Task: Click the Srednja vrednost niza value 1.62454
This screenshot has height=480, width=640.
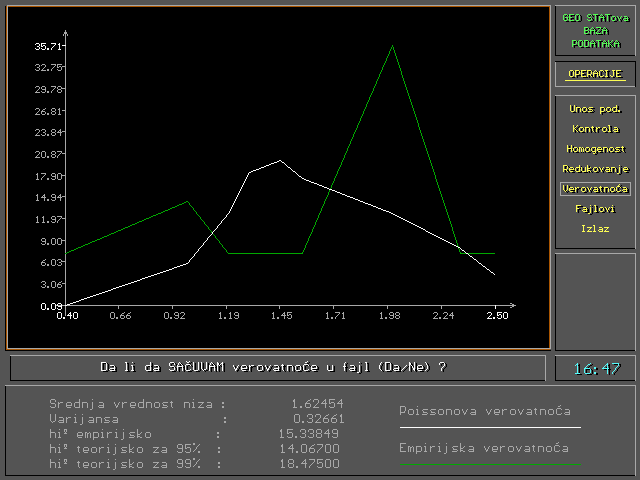Action: [317, 402]
